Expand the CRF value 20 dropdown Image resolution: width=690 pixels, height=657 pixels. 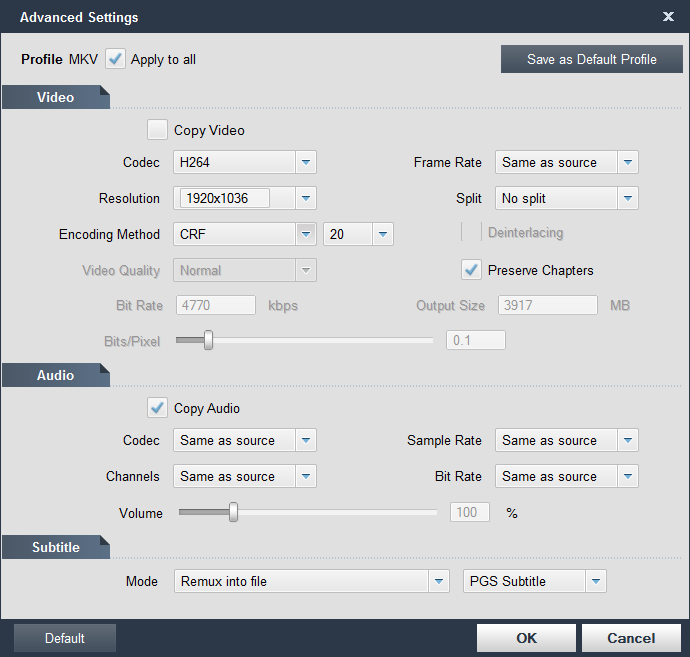click(383, 234)
